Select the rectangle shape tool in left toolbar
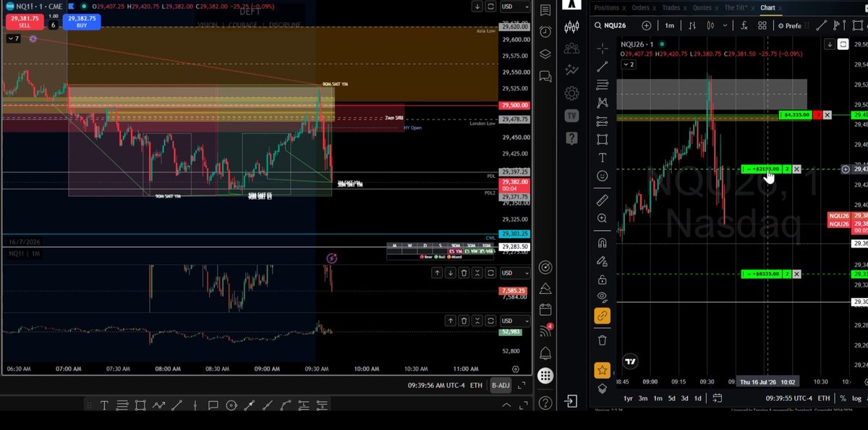This screenshot has width=868, height=430. point(603,139)
